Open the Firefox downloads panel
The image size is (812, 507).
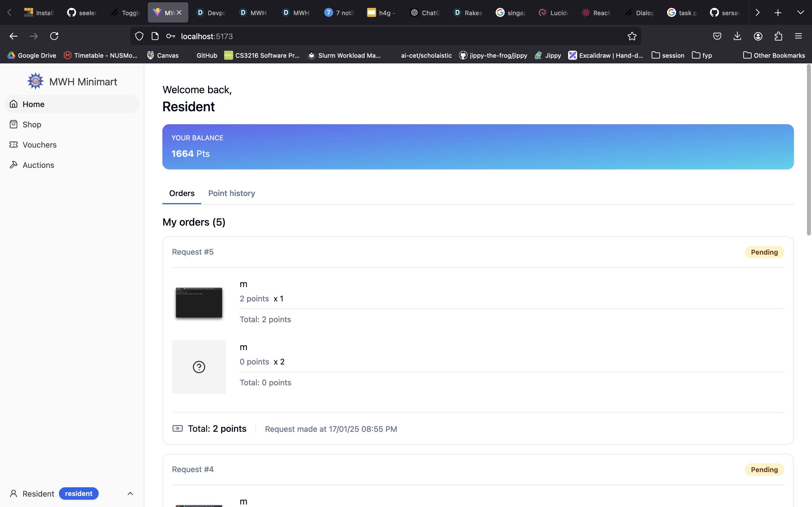coord(737,36)
